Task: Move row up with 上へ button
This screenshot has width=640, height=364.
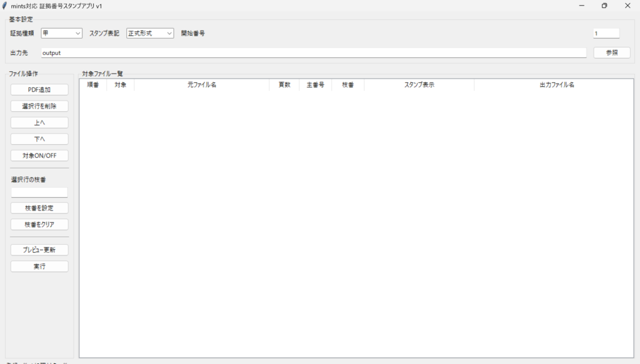Action: click(x=39, y=122)
